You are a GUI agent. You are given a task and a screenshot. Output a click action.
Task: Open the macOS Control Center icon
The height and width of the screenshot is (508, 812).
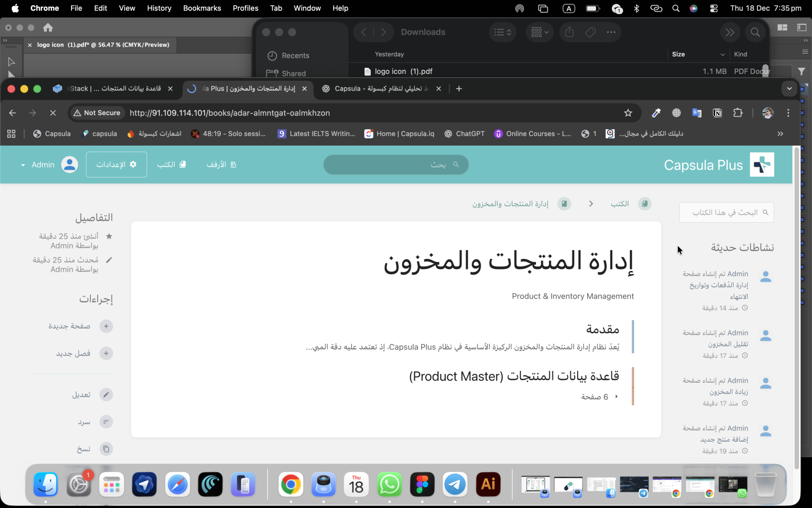pyautogui.click(x=714, y=8)
